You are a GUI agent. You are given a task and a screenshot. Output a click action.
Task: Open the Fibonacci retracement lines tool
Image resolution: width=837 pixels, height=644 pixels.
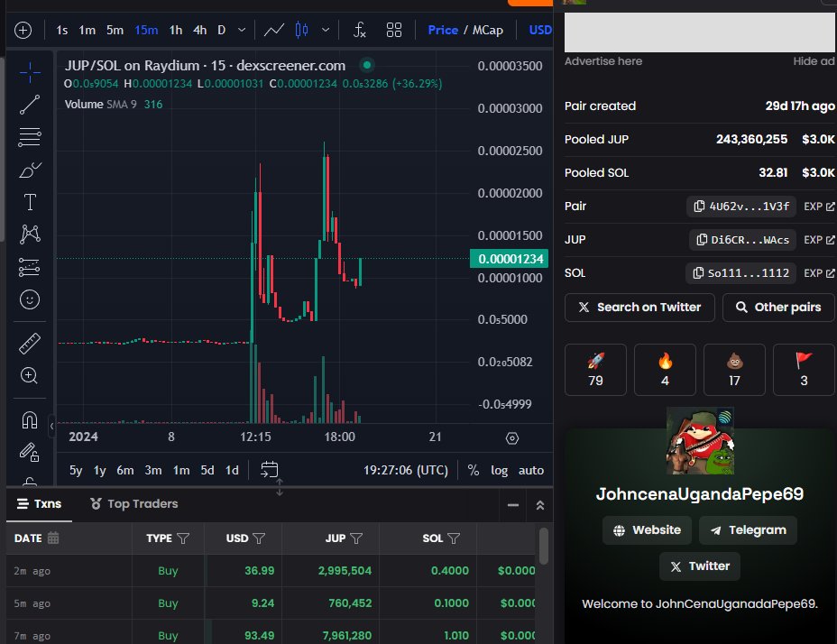coord(30,137)
